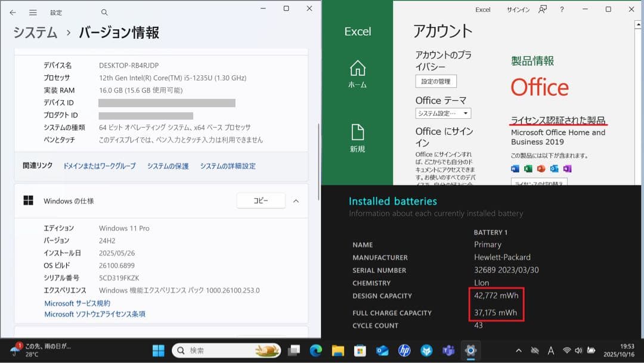Image resolution: width=644 pixels, height=363 pixels.
Task: Navigate to システム via the breadcrumb
Action: click(x=34, y=34)
